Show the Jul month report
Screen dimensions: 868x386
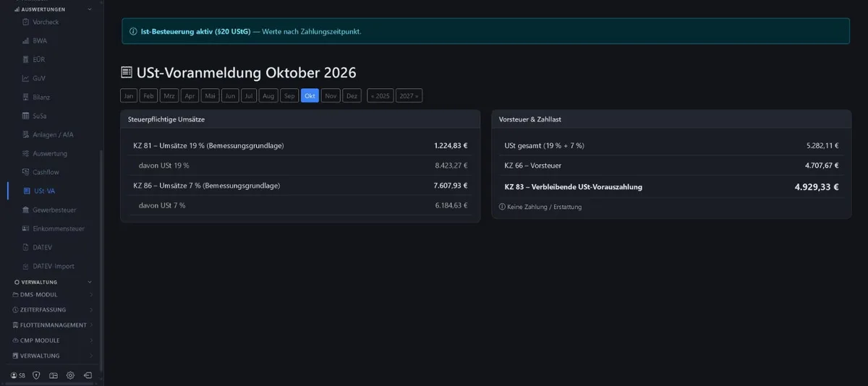tap(249, 95)
